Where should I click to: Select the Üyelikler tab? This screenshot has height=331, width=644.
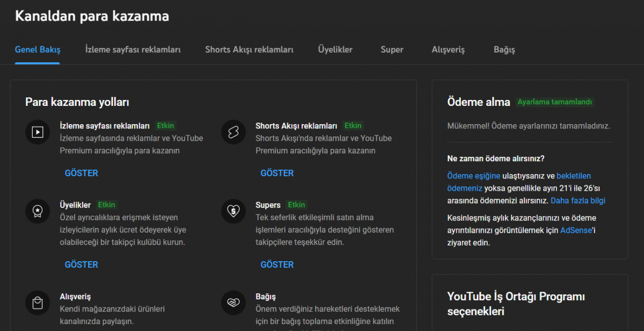click(x=335, y=49)
